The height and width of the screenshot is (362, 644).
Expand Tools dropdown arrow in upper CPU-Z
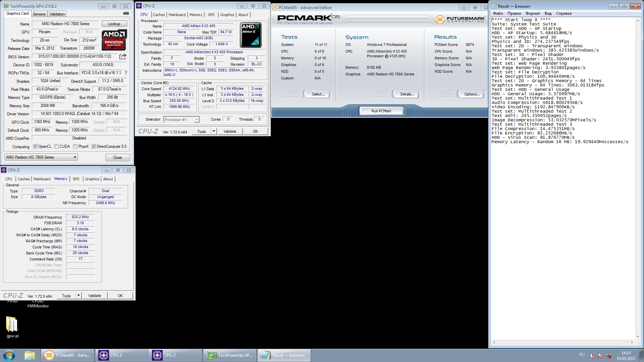tap(214, 131)
